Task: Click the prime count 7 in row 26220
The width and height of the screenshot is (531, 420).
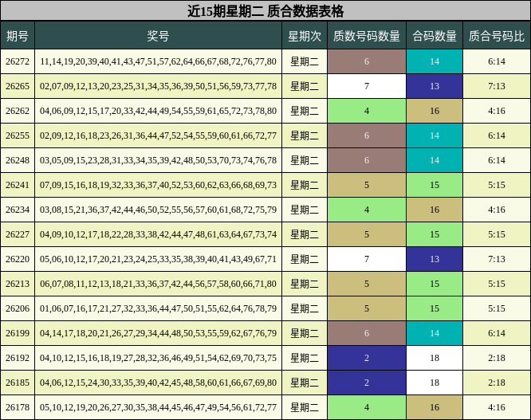Action: coord(367,259)
